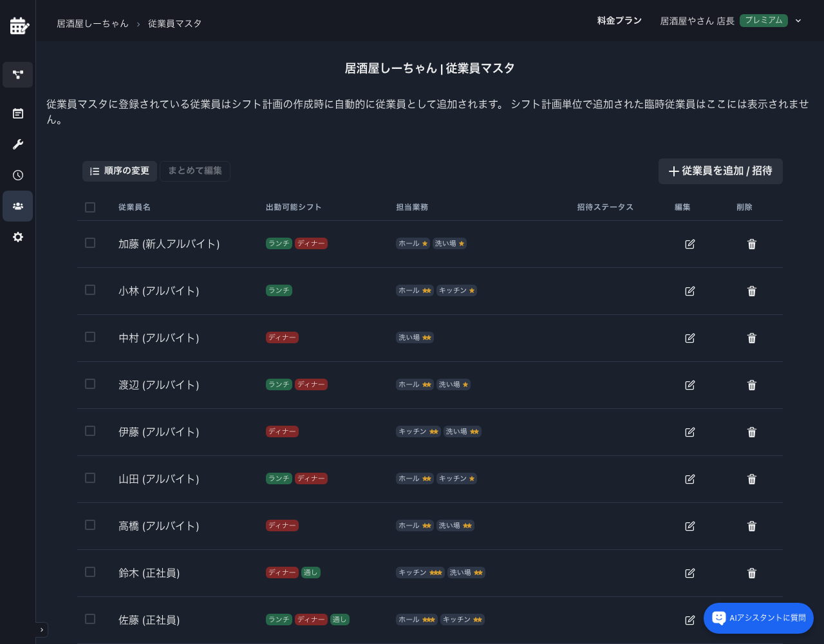The width and height of the screenshot is (824, 644).
Task: Check the checkbox for 鈴木 (正社員)
Action: click(89, 572)
